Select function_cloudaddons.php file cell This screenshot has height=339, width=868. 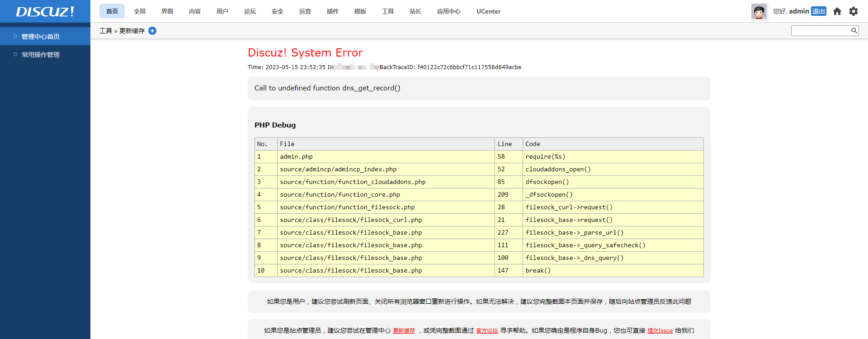(386, 182)
